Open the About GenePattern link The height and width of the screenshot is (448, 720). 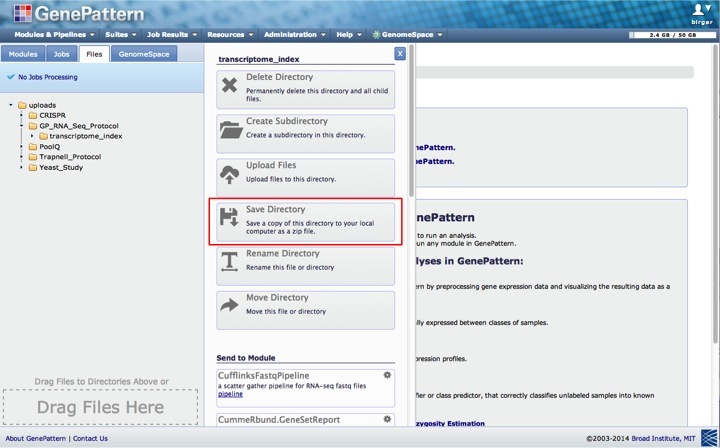point(35,438)
